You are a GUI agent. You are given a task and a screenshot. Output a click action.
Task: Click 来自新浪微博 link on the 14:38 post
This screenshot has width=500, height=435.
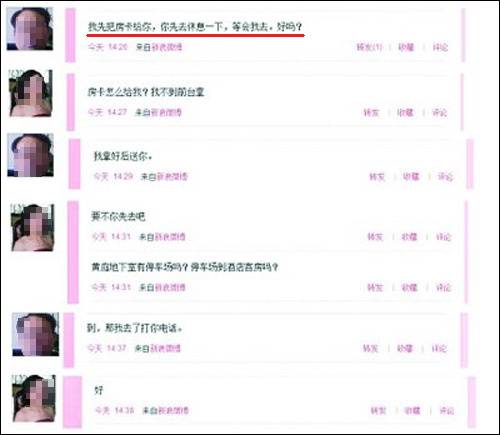[x=166, y=410]
